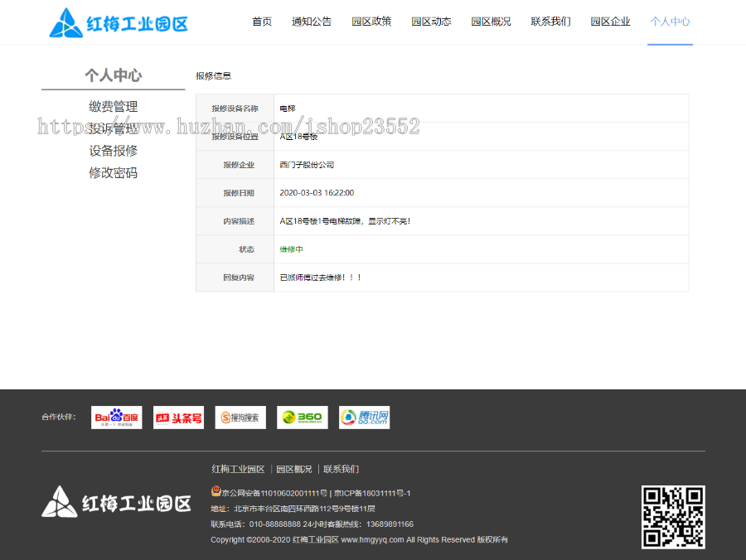Click the 搜狗搜索 partner logo
Image resolution: width=746 pixels, height=560 pixels.
pos(240,417)
